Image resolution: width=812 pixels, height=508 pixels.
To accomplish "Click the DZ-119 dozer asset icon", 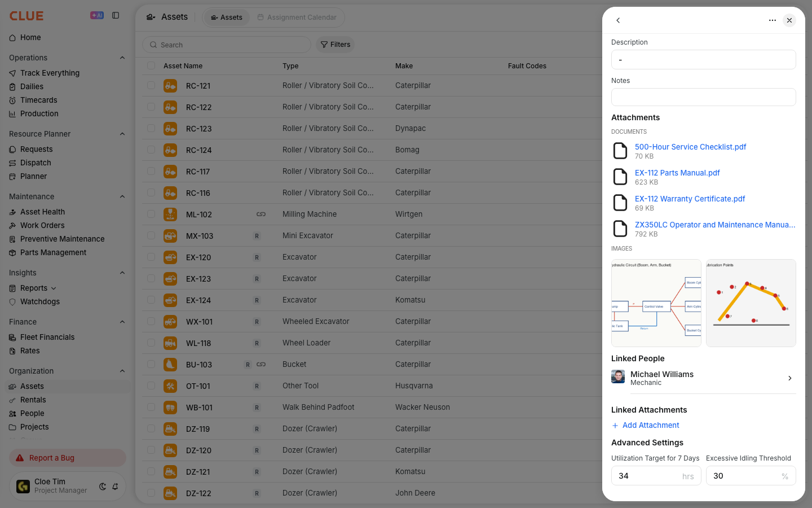I will coord(170,429).
